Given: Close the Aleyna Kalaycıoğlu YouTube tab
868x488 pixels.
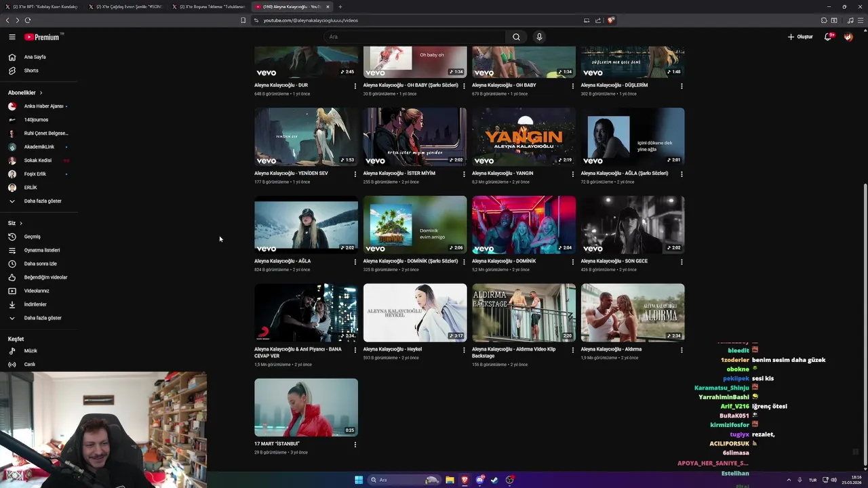Looking at the screenshot, I should click(x=328, y=7).
